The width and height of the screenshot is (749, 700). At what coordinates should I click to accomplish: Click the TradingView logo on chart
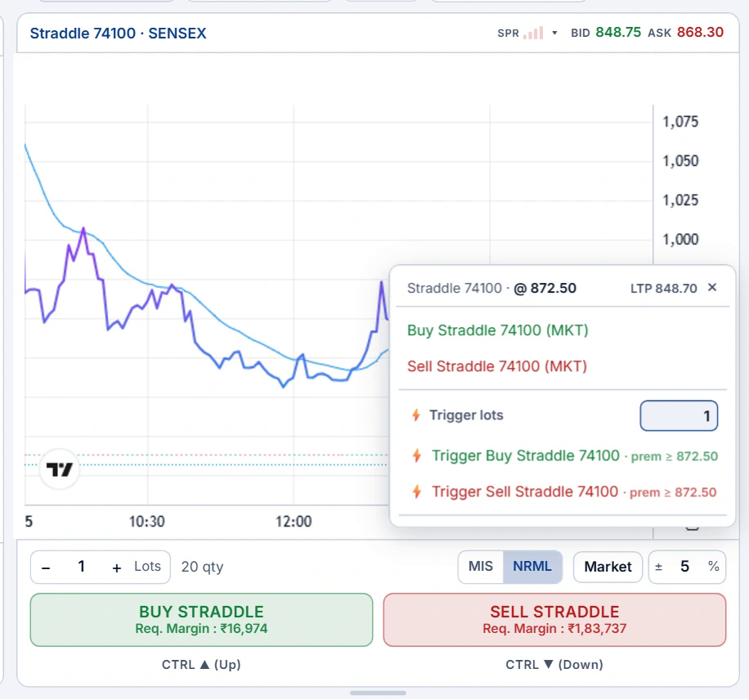click(x=59, y=469)
